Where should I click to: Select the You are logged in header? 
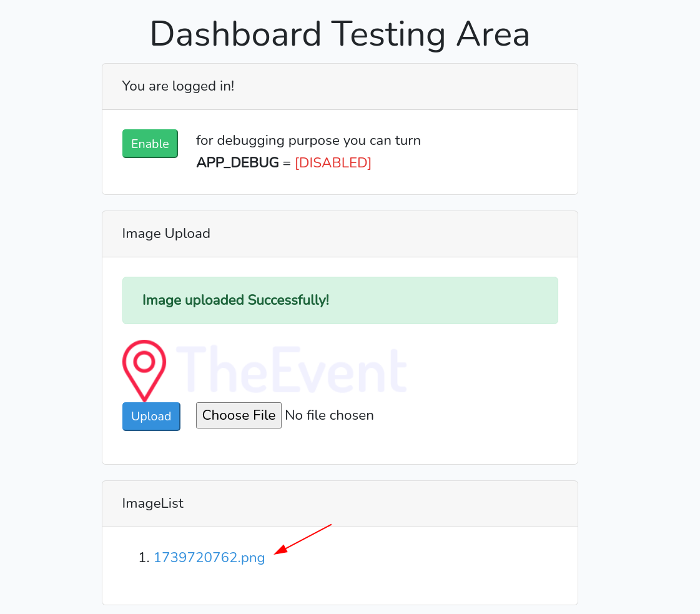pos(178,86)
